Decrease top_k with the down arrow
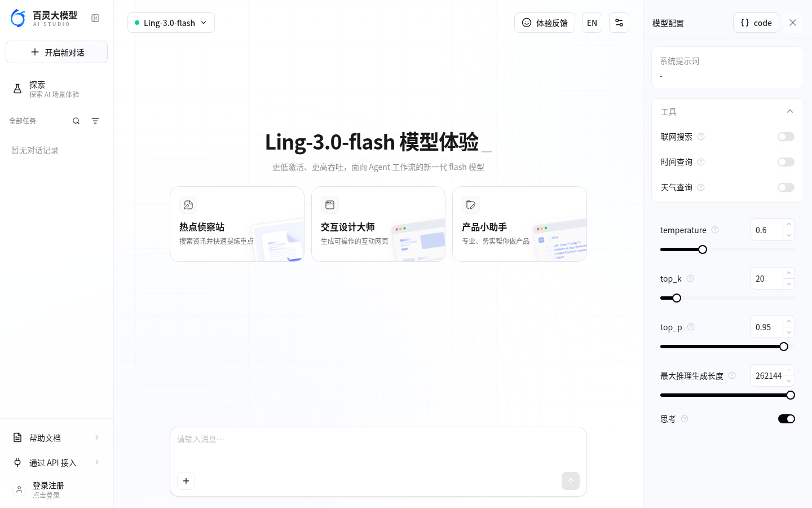 click(x=789, y=284)
